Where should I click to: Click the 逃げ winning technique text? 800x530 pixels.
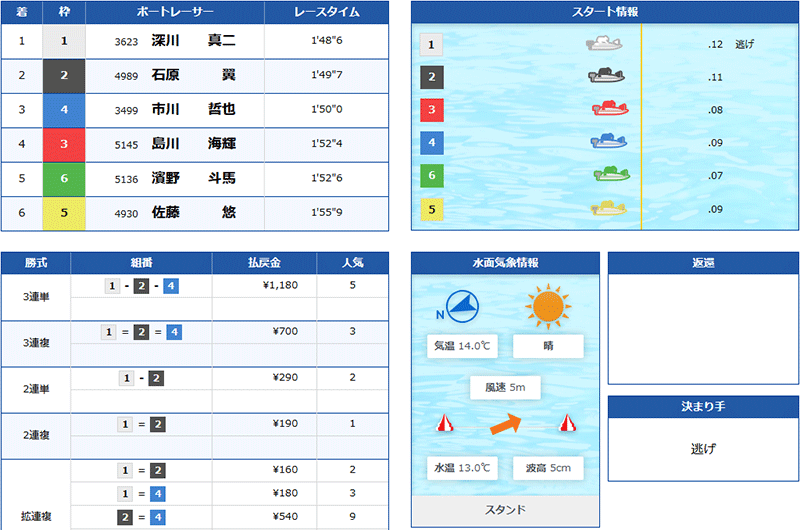[703, 449]
